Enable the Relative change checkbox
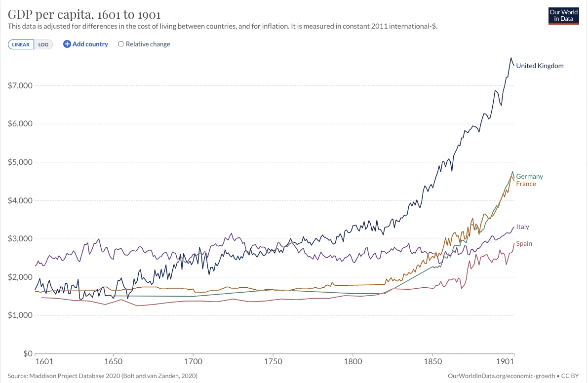 point(121,44)
